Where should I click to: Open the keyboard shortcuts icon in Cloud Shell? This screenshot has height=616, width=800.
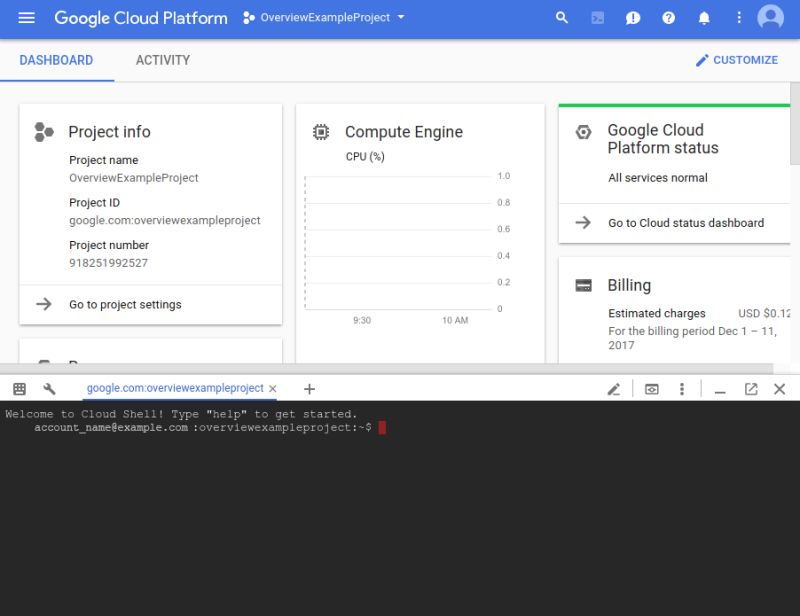[x=18, y=388]
